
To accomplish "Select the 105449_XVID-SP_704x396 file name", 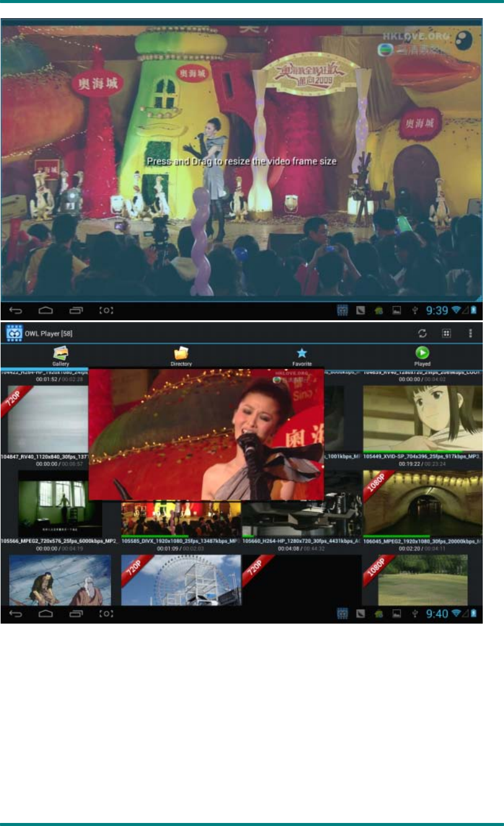I will (x=423, y=456).
